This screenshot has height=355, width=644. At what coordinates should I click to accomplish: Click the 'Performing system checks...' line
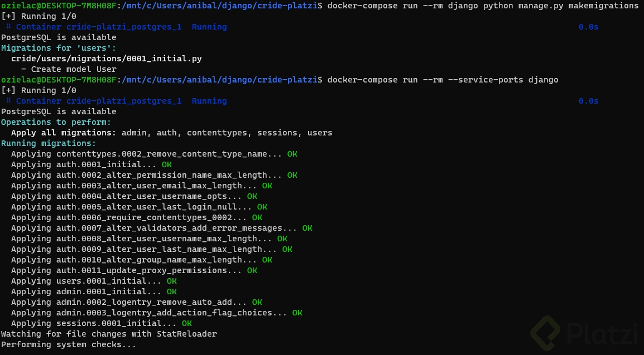(69, 345)
